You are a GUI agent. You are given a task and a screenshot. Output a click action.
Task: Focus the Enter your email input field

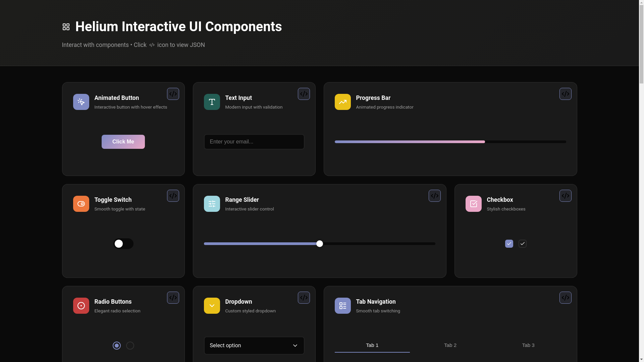tap(254, 142)
